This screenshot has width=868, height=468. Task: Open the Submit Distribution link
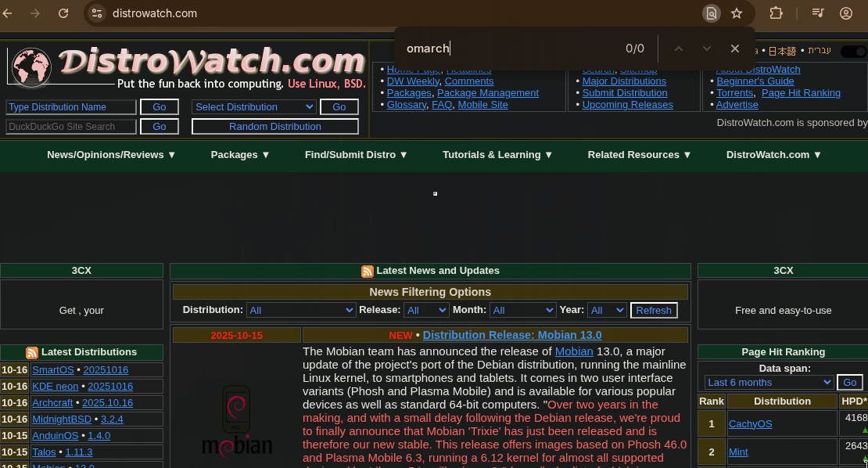(625, 93)
